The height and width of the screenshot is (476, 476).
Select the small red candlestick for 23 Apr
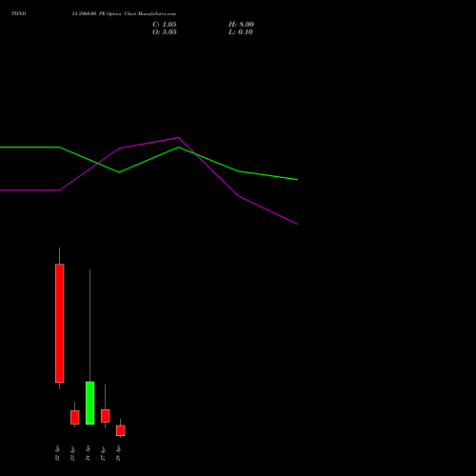click(75, 417)
